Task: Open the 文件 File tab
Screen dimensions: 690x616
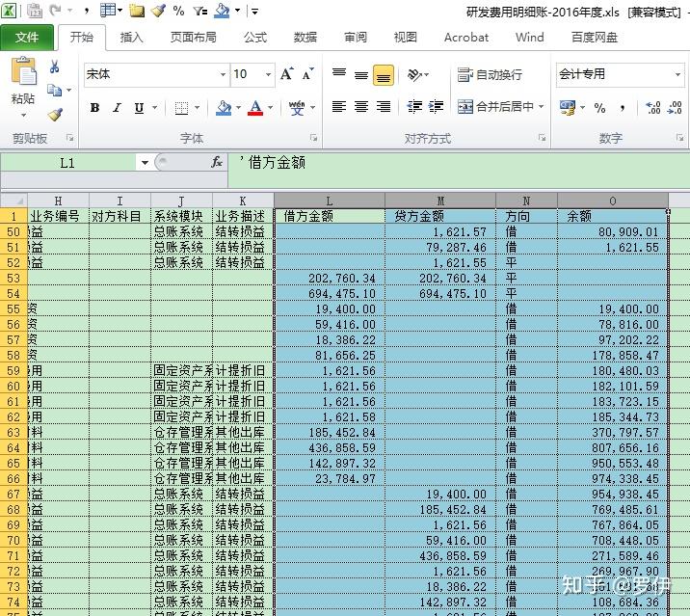Action: tap(27, 38)
